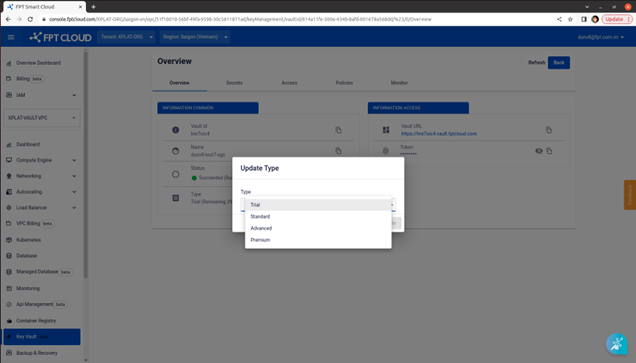636x363 pixels.
Task: Switch to the Secrets tab
Action: (x=234, y=83)
